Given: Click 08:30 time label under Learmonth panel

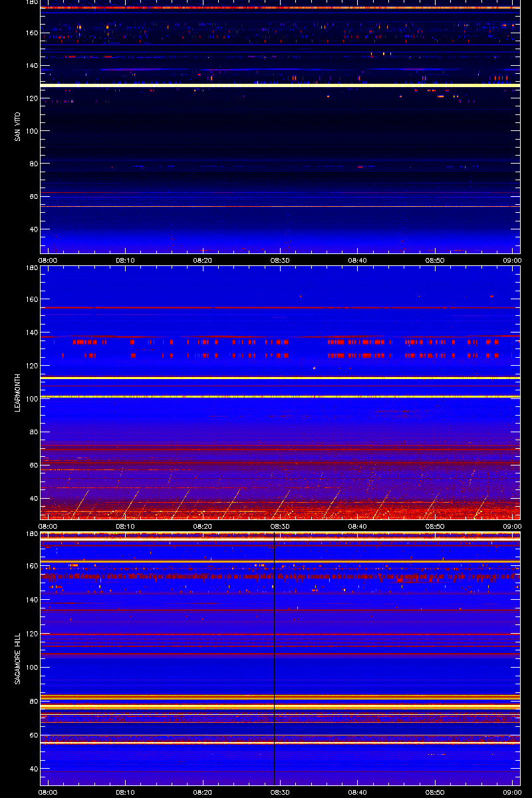Looking at the screenshot, I should pos(280,526).
